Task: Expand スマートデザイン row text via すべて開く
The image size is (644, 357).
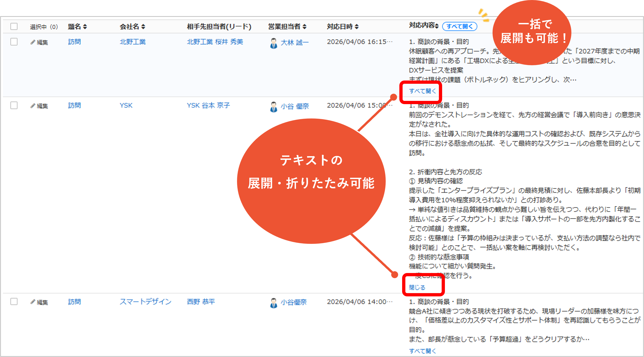Action: coord(422,351)
